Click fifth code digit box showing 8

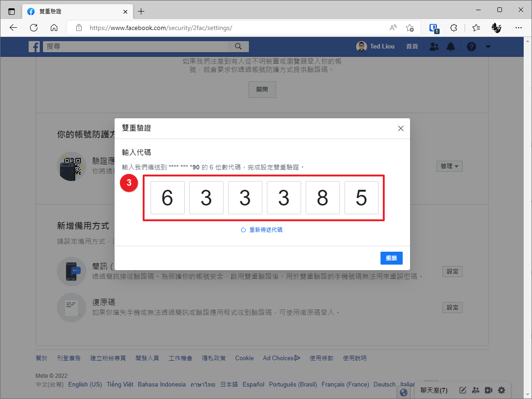(x=323, y=198)
